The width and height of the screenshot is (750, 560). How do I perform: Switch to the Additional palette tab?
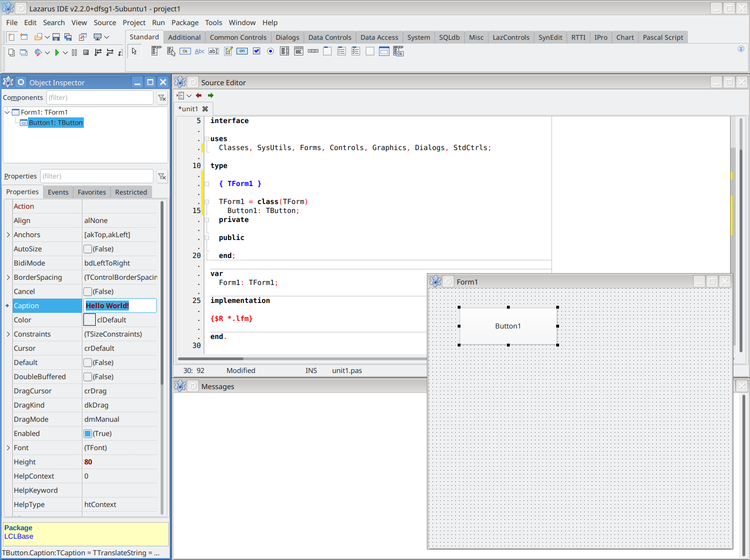pos(184,37)
